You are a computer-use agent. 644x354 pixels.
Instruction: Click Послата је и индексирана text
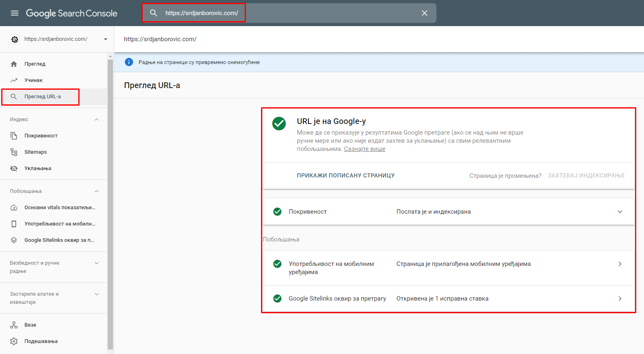[434, 212]
